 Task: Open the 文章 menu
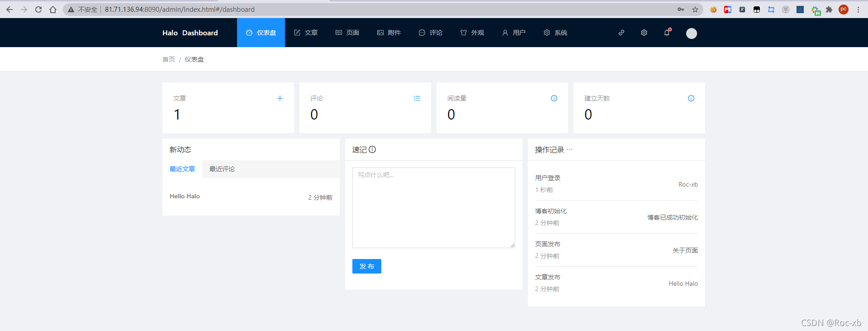click(306, 33)
